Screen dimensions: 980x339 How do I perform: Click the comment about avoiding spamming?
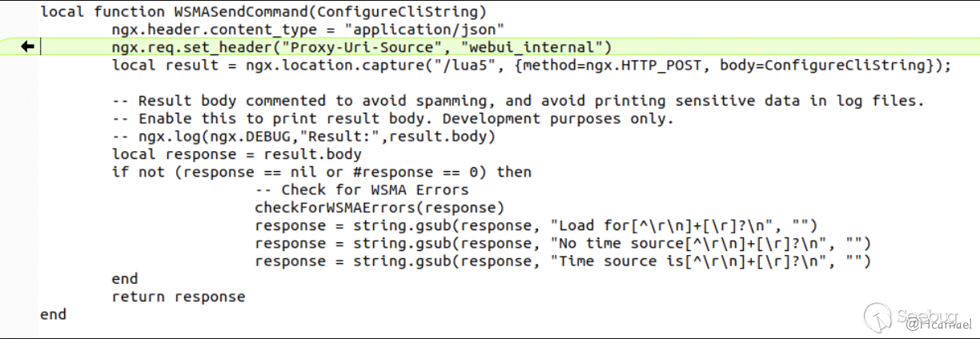point(518,101)
